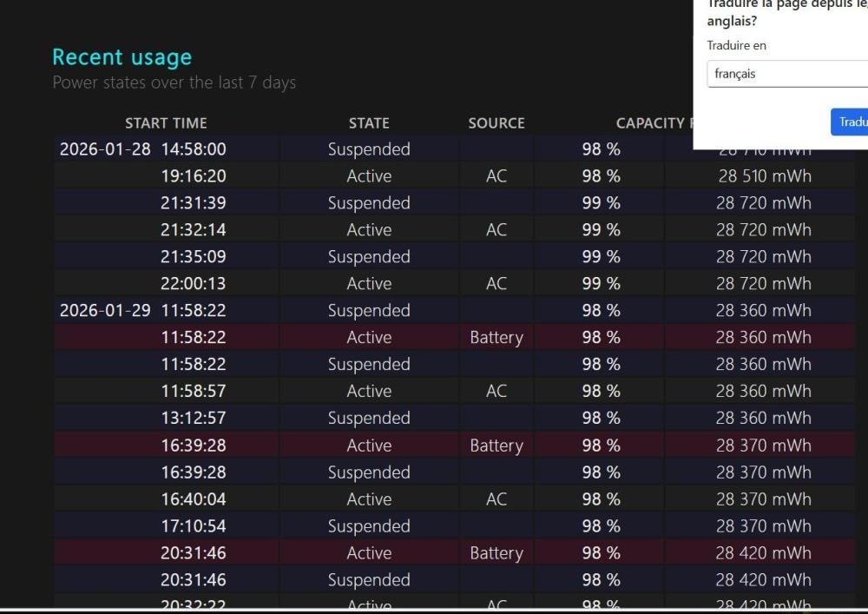Click Battery source in the 20:31:46 row
The image size is (868, 614).
point(496,553)
